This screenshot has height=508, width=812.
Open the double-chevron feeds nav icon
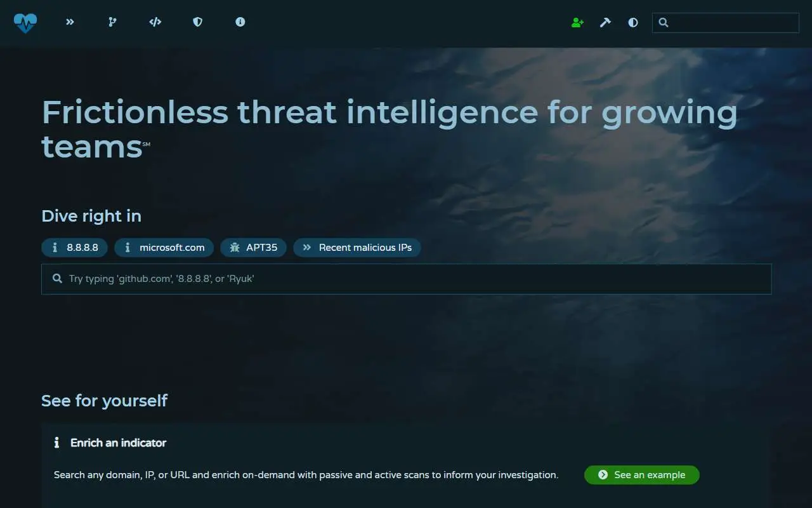point(70,22)
